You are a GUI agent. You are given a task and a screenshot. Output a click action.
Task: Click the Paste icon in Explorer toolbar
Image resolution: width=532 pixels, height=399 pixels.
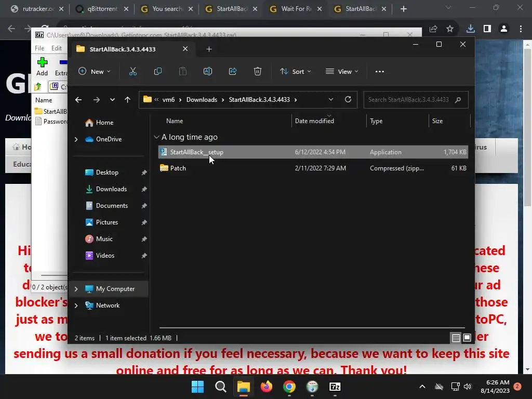(x=183, y=71)
